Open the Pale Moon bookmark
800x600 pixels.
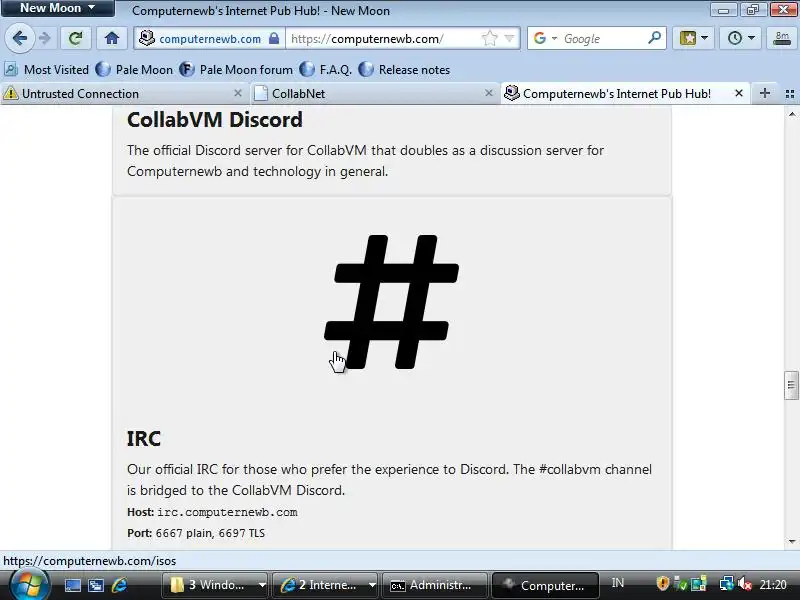point(135,69)
